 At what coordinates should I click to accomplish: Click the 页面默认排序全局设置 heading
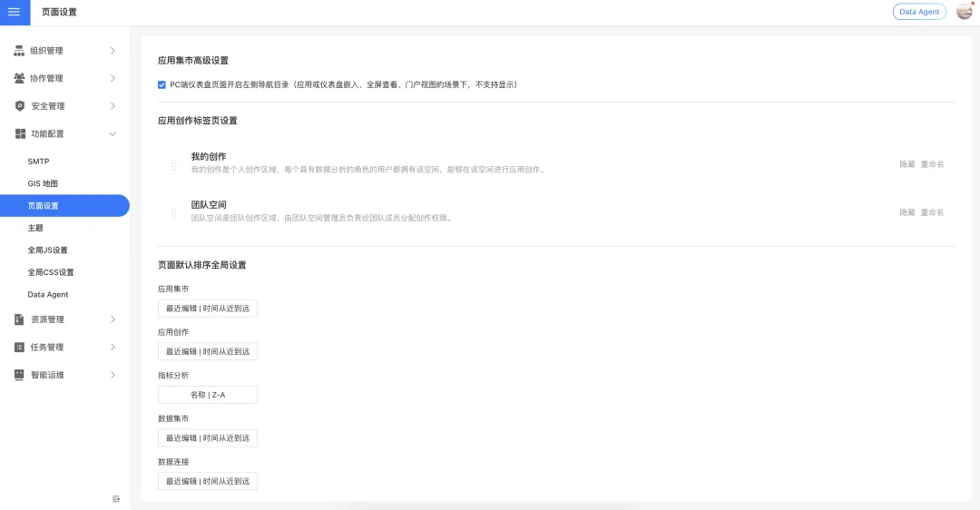pos(201,265)
